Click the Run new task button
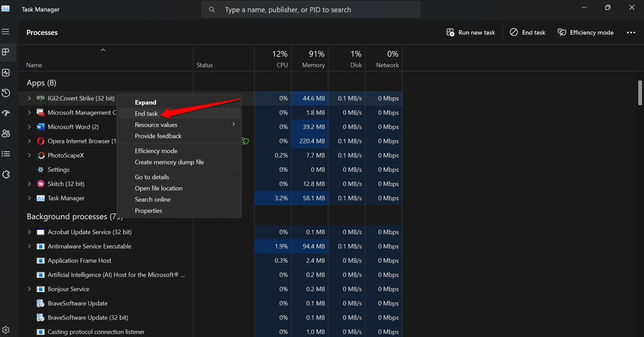This screenshot has width=644, height=337. [470, 33]
